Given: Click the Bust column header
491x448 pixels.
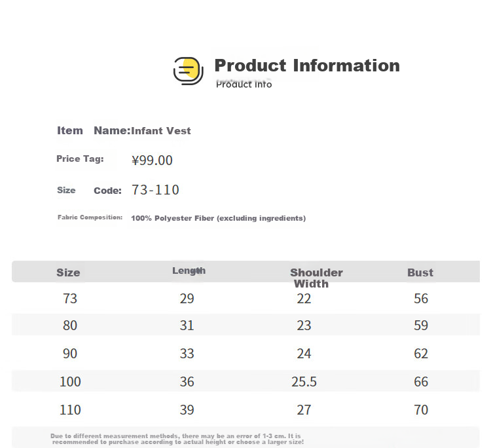Looking at the screenshot, I should (x=420, y=272).
